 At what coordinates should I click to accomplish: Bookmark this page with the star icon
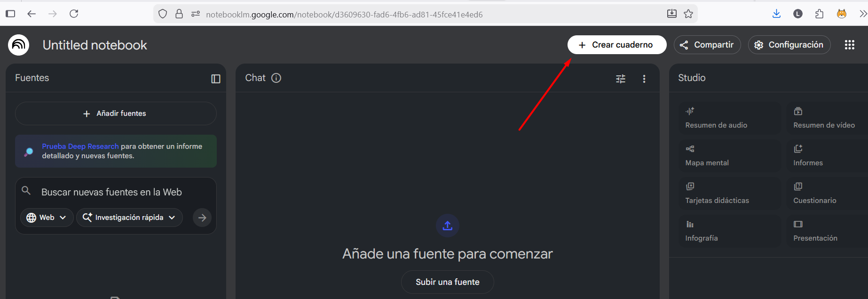[x=688, y=14]
